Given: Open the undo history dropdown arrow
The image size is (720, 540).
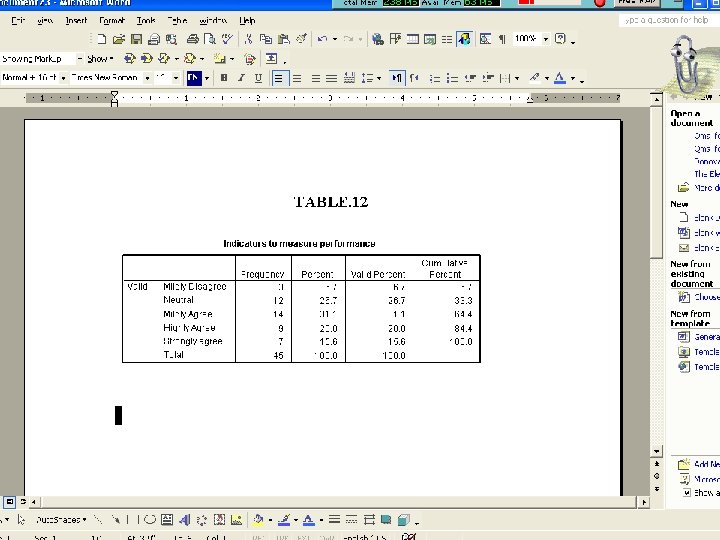Looking at the screenshot, I should point(335,39).
